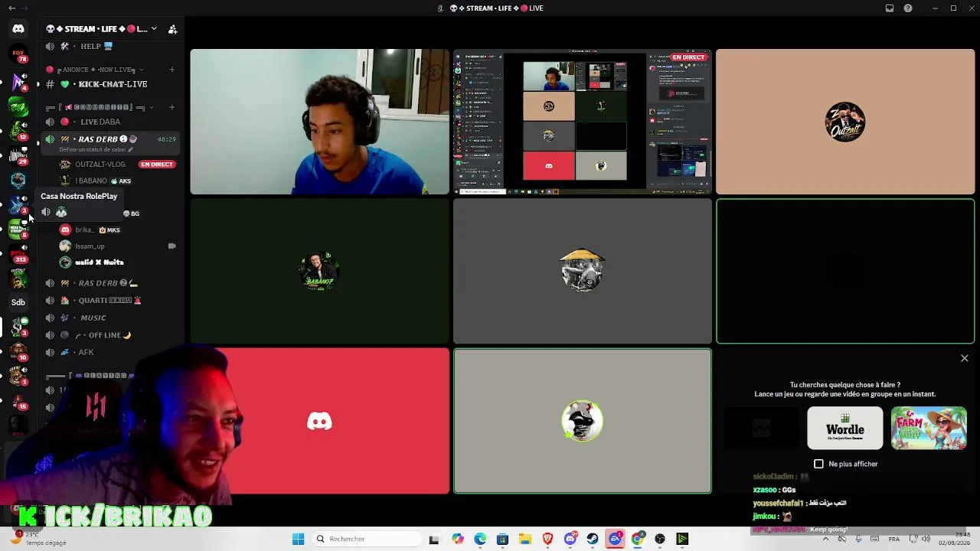Viewport: 980px width, 551px height.
Task: Click Issam_up's camera icon
Action: click(x=171, y=246)
